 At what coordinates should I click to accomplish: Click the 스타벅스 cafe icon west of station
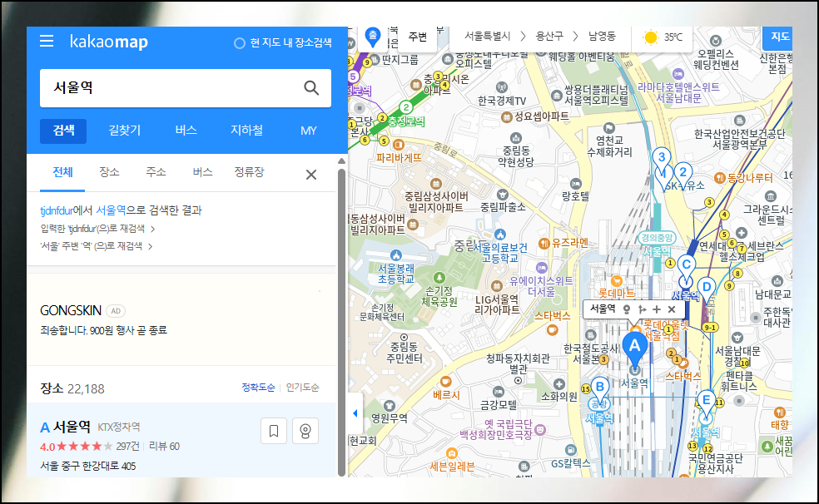coord(553,329)
